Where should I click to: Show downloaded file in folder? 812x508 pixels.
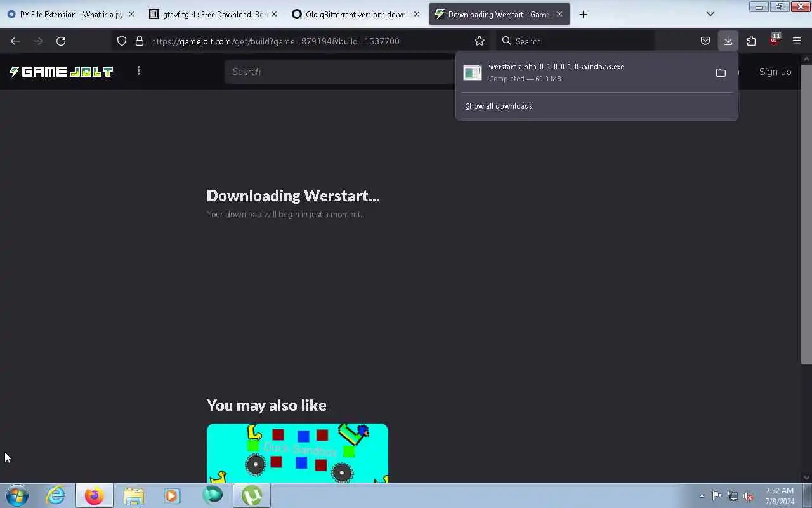pos(721,73)
